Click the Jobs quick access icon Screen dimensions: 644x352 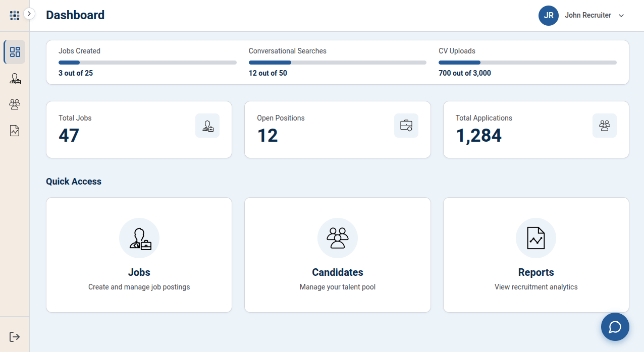[x=139, y=238]
